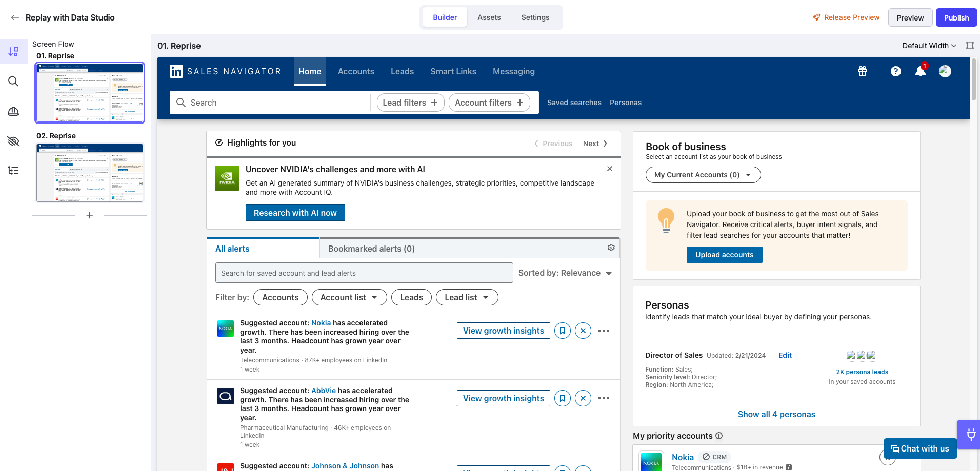Click the gift box icon

[x=863, y=71]
